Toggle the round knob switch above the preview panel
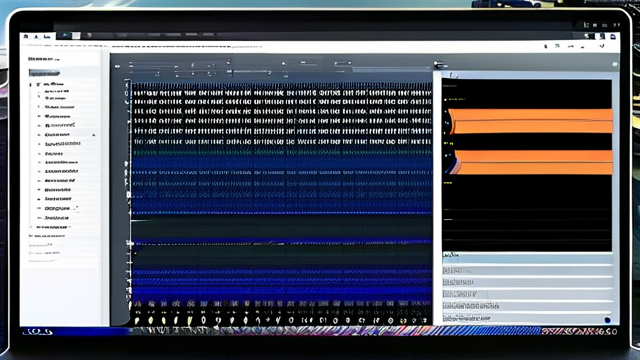640x360 pixels. pos(440,64)
